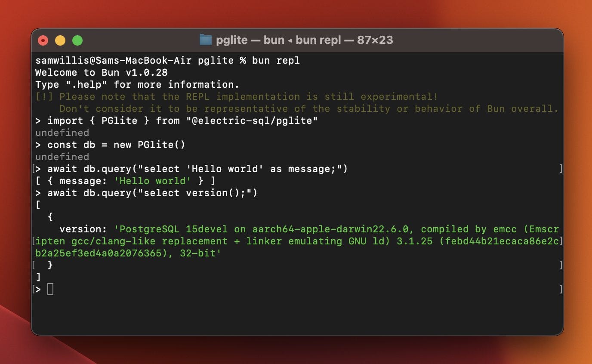Click the green 'Hello world' result string
592x364 pixels.
[153, 181]
